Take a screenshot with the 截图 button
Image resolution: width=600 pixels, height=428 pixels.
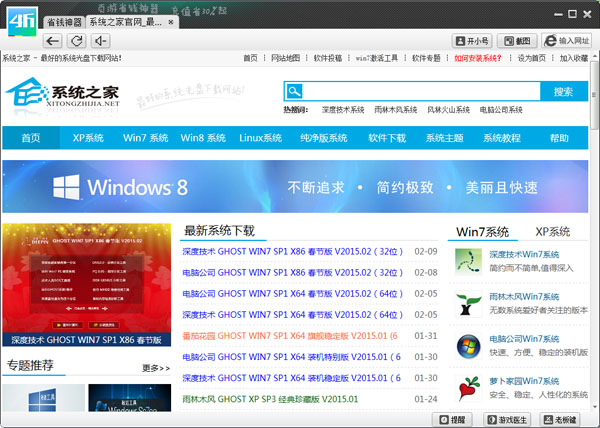coord(517,41)
